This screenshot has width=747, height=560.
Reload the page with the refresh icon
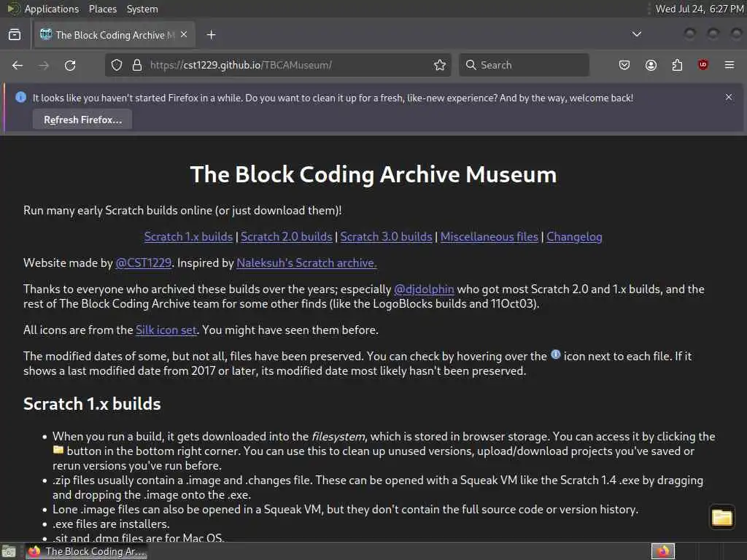click(70, 65)
